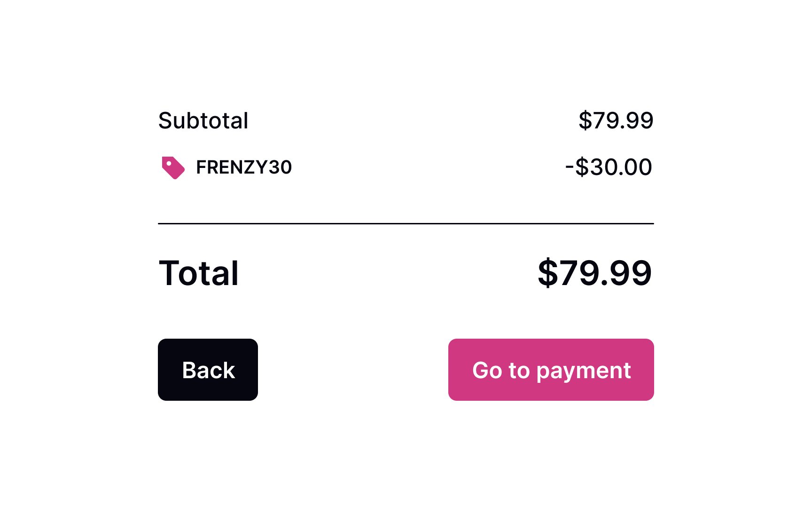Select the word Total below the divider
Screen dimensions: 812x508
pos(199,273)
